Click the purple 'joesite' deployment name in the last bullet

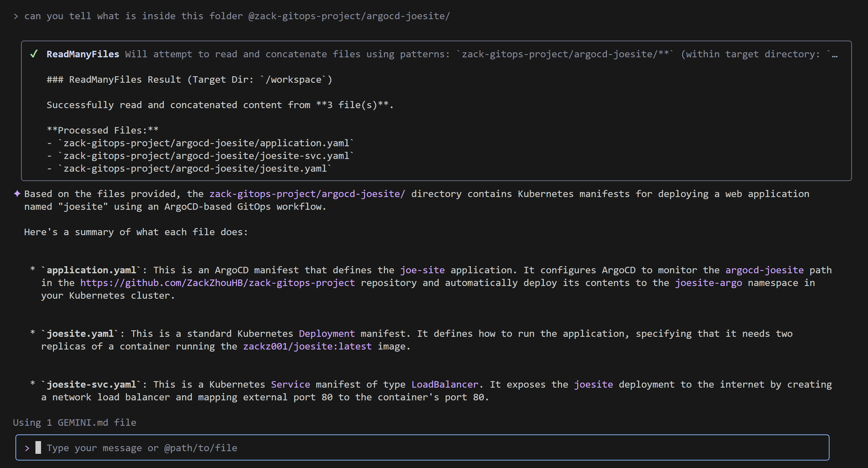coord(593,384)
